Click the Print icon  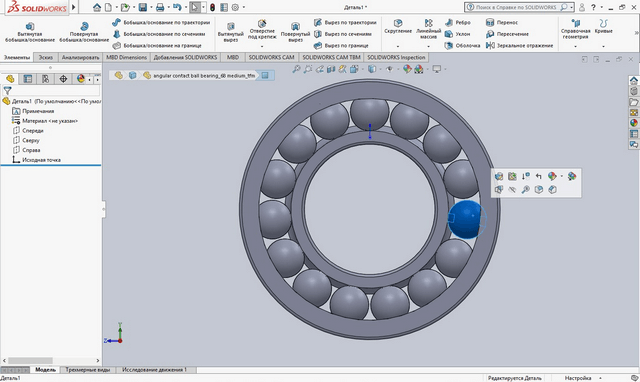click(x=160, y=7)
